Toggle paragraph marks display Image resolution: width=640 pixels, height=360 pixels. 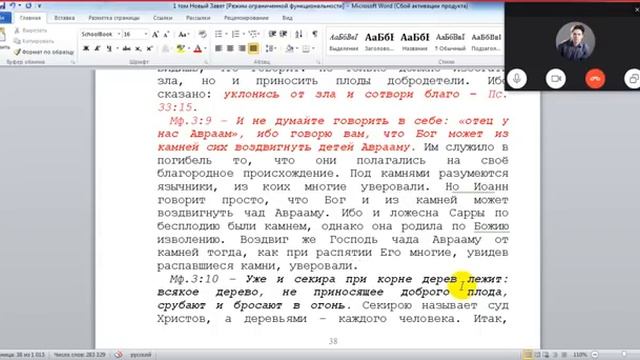(315, 34)
